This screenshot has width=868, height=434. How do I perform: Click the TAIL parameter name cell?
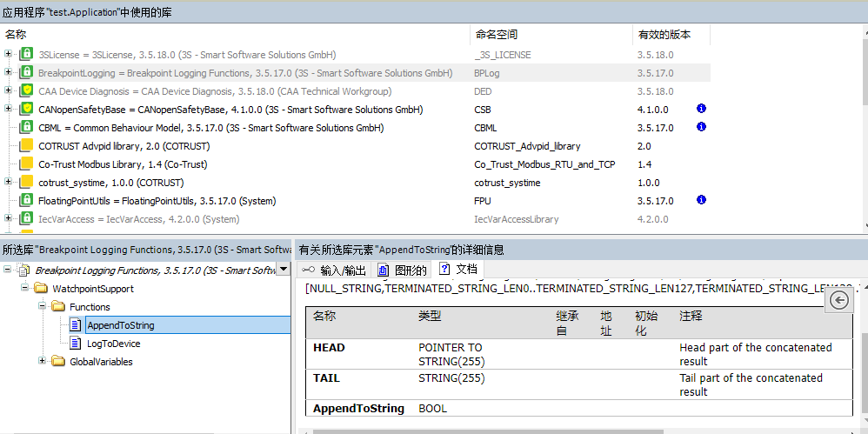[x=327, y=378]
